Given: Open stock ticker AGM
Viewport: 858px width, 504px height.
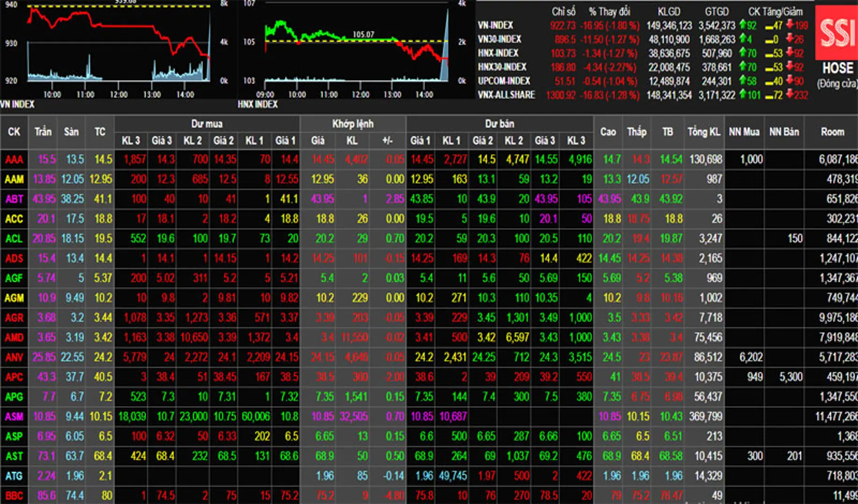Looking at the screenshot, I should pos(14,298).
